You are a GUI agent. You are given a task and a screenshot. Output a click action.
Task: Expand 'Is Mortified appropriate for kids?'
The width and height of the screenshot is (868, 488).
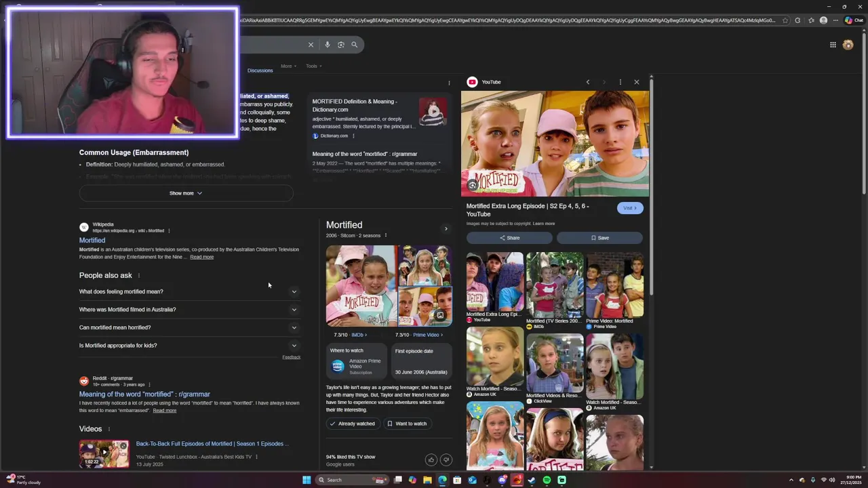pos(189,346)
